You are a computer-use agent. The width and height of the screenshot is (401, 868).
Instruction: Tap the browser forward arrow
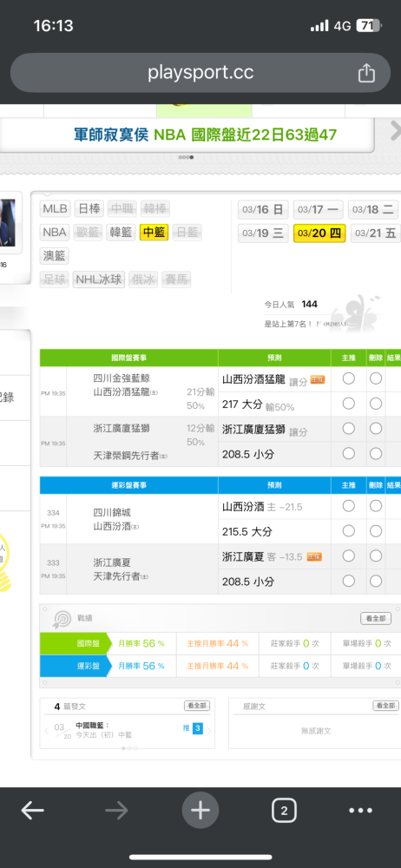116,811
